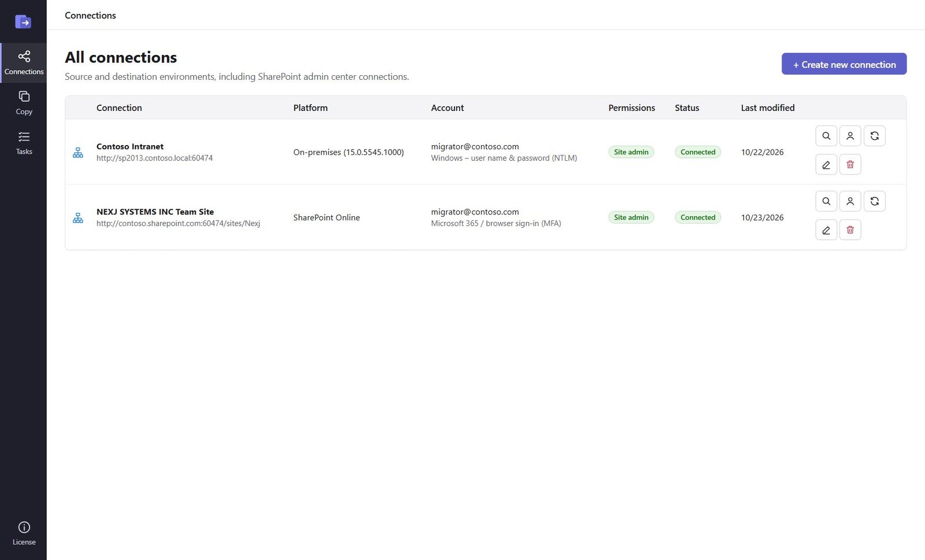This screenshot has height=560, width=925.
Task: Click migrator@contoso.com in Contoso Intranet row
Action: coord(475,146)
